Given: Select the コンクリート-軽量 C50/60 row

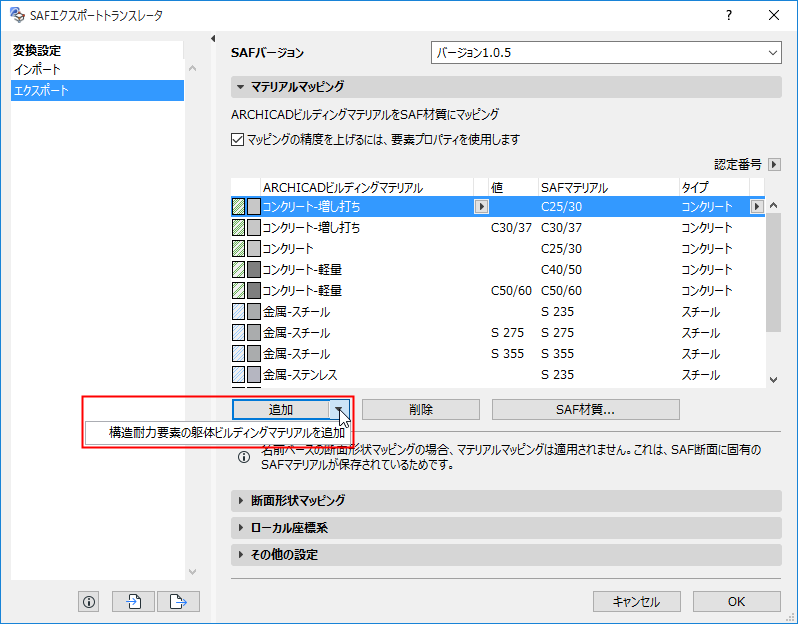Looking at the screenshot, I should tap(498, 291).
